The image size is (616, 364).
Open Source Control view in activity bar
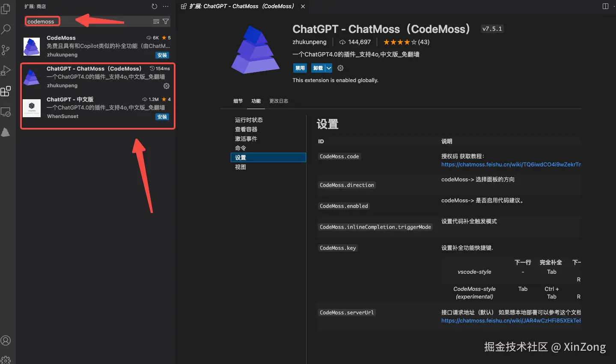tap(6, 50)
